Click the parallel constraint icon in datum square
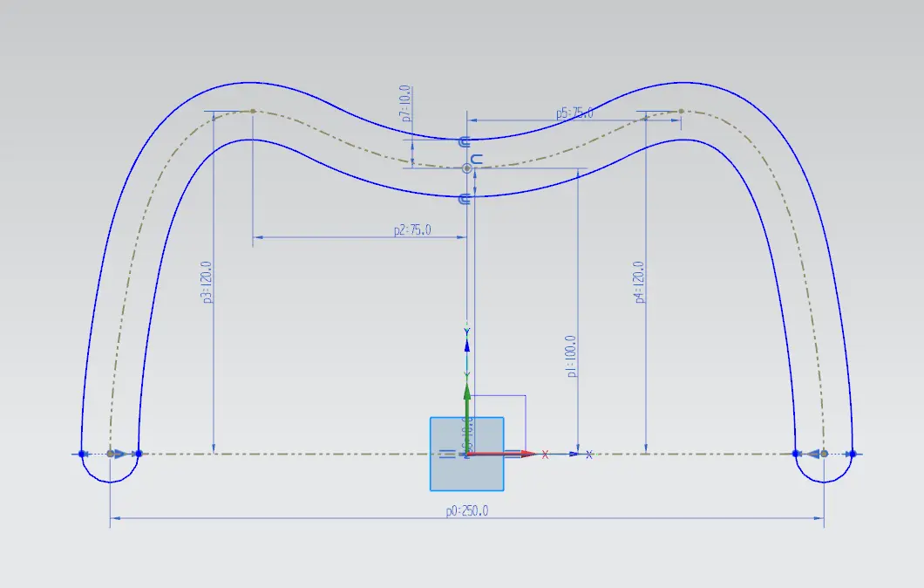 [448, 454]
